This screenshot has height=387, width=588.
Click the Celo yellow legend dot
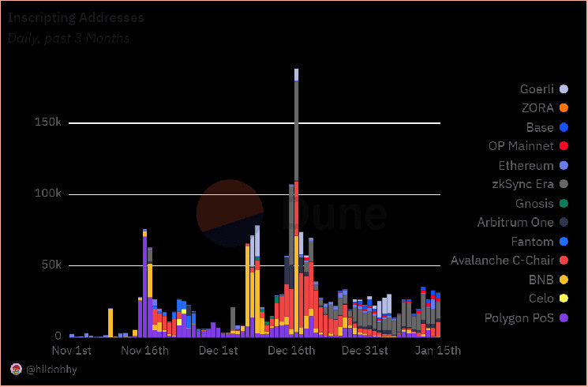pyautogui.click(x=564, y=299)
